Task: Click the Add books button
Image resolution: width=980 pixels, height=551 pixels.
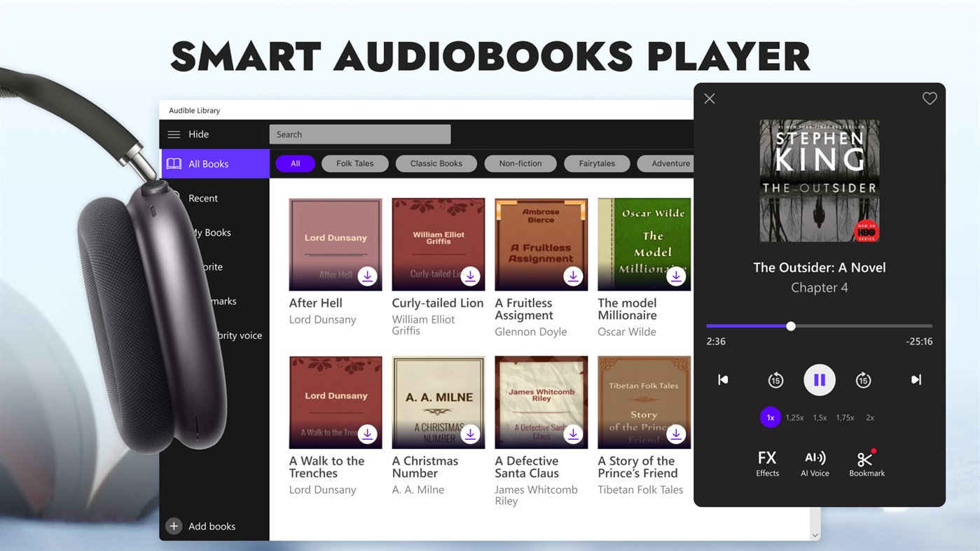Action: pos(202,526)
